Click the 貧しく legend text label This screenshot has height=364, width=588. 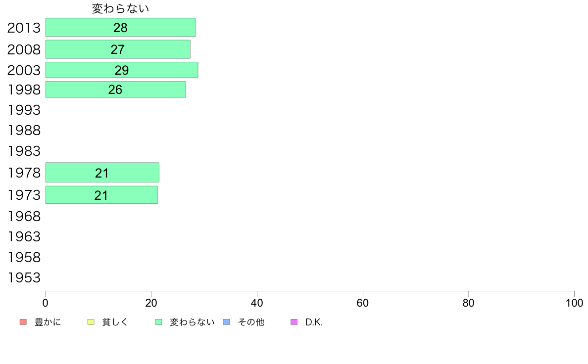(115, 322)
